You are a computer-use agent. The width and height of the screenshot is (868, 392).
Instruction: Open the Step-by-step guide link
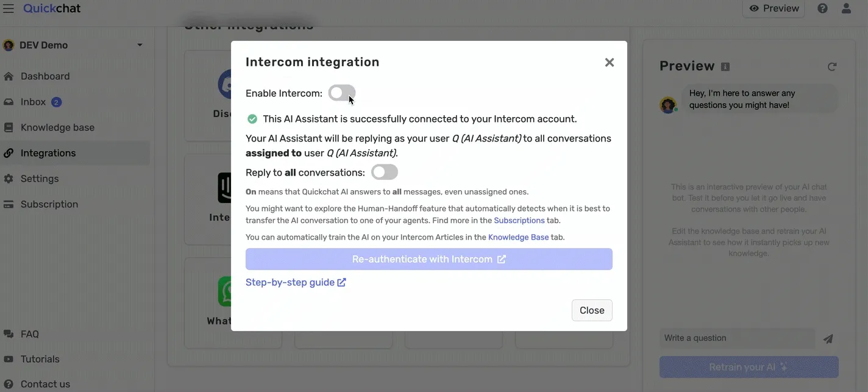pos(296,282)
